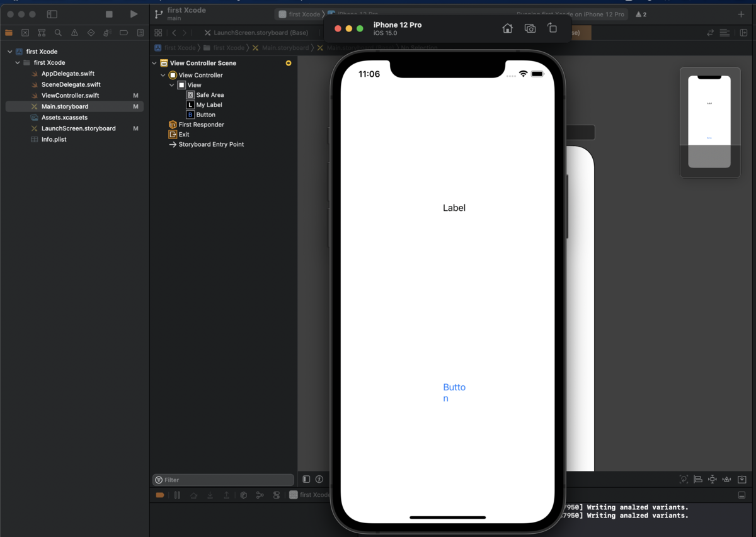Select Info.plist file
The width and height of the screenshot is (756, 537).
tap(54, 139)
